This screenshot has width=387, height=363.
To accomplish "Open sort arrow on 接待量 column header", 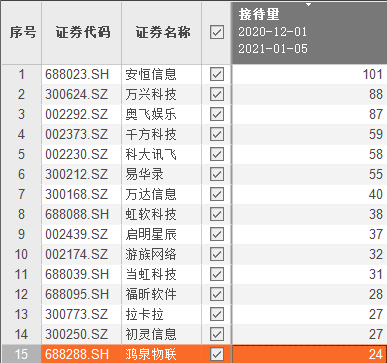I will pyautogui.click(x=309, y=5).
